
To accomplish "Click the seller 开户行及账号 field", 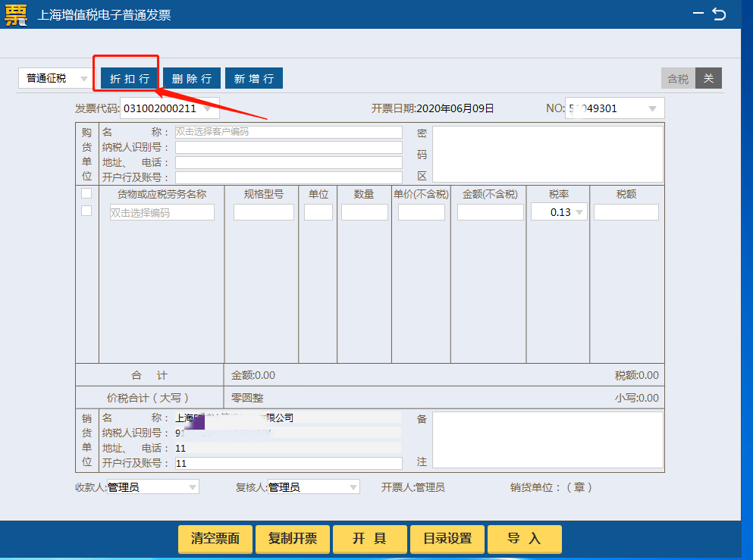I will point(289,463).
